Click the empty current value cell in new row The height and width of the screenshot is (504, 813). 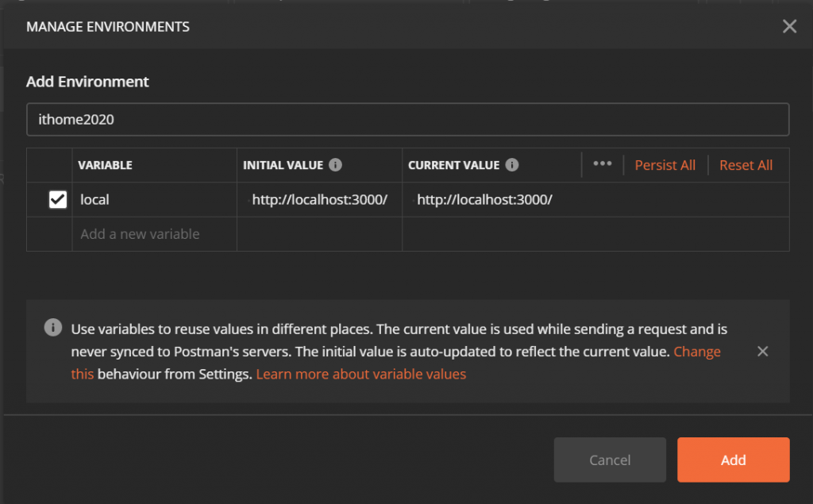(x=595, y=234)
